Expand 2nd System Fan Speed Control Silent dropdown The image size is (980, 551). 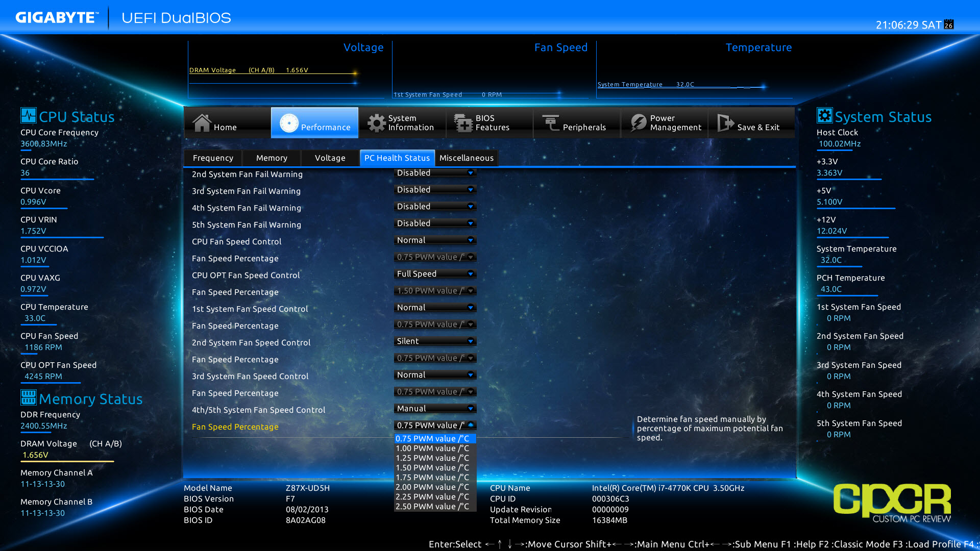click(435, 341)
